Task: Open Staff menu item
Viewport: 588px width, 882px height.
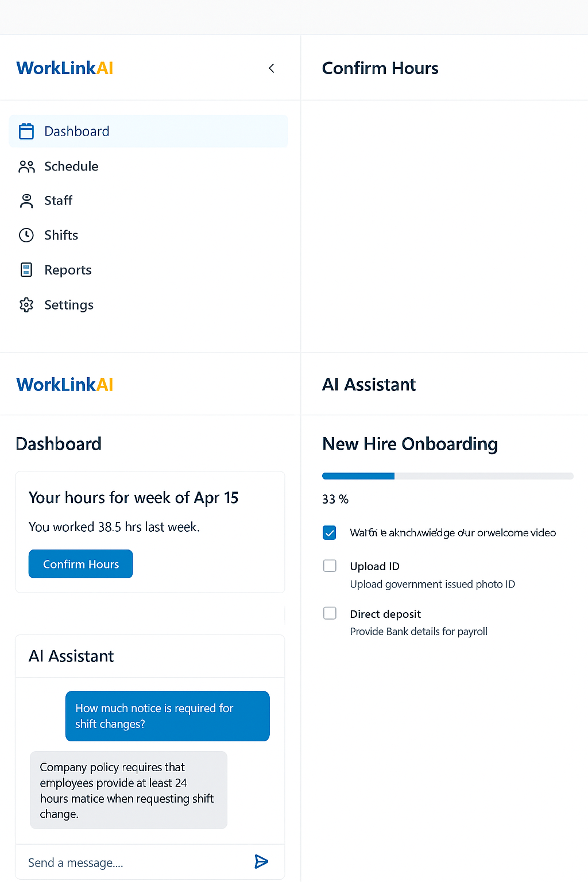Action: 148,201
